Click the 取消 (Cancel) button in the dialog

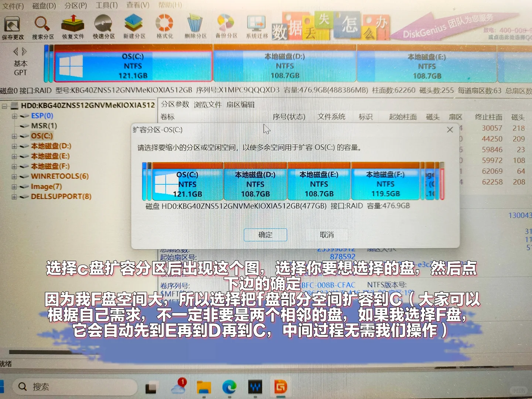point(327,235)
